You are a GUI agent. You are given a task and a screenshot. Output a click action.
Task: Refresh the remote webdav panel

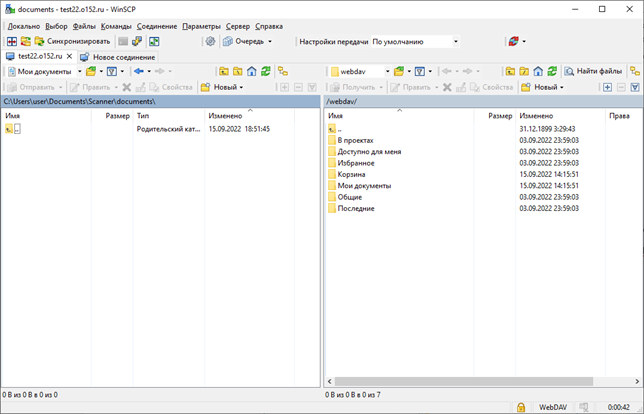pyautogui.click(x=552, y=72)
